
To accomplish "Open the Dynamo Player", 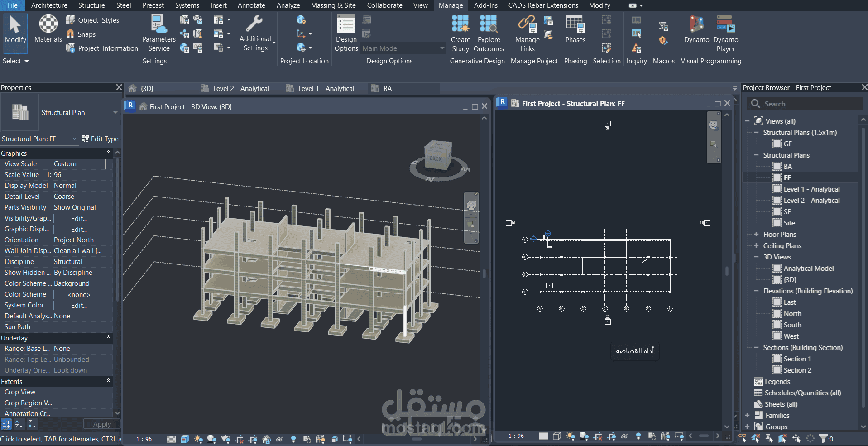I will 725,34.
